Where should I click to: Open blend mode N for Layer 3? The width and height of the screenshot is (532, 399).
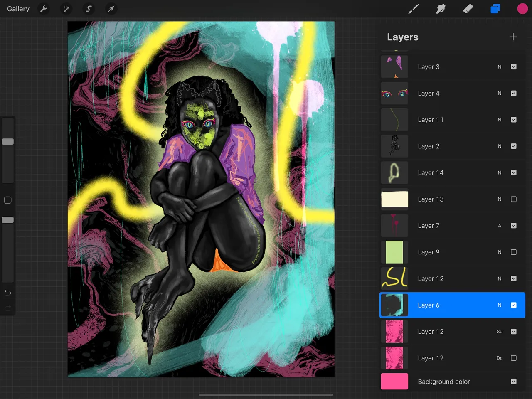[x=500, y=66]
